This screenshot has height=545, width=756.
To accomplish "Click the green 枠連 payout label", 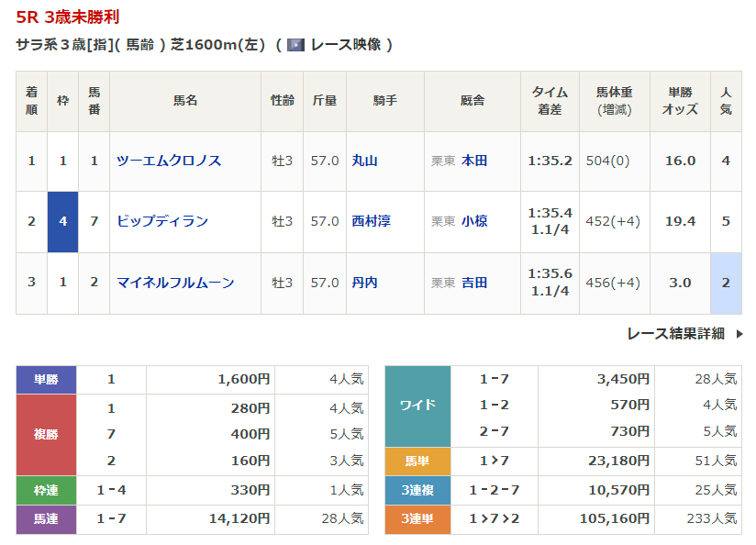I will (46, 490).
